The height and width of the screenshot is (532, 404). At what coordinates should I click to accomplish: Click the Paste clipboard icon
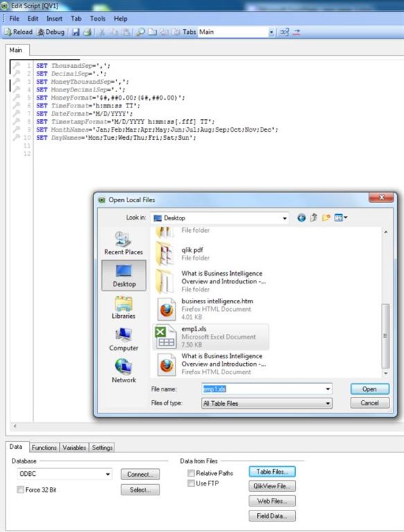point(126,32)
